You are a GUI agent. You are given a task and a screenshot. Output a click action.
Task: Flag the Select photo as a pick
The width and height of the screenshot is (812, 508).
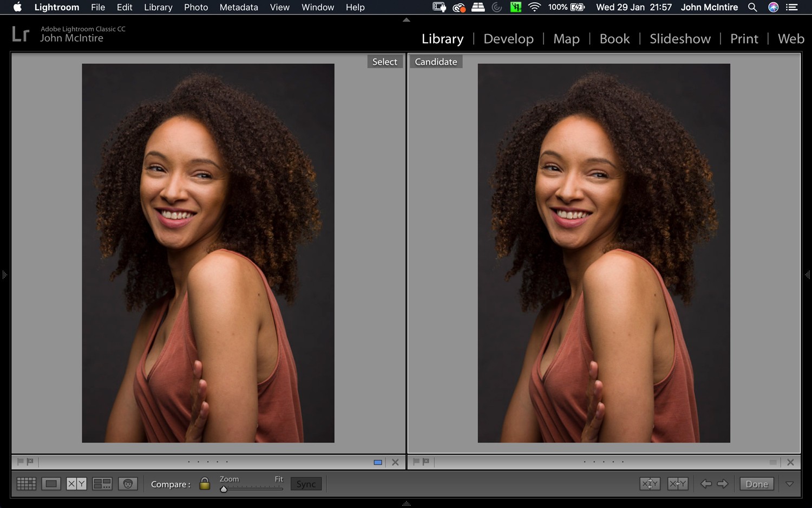[x=20, y=461]
